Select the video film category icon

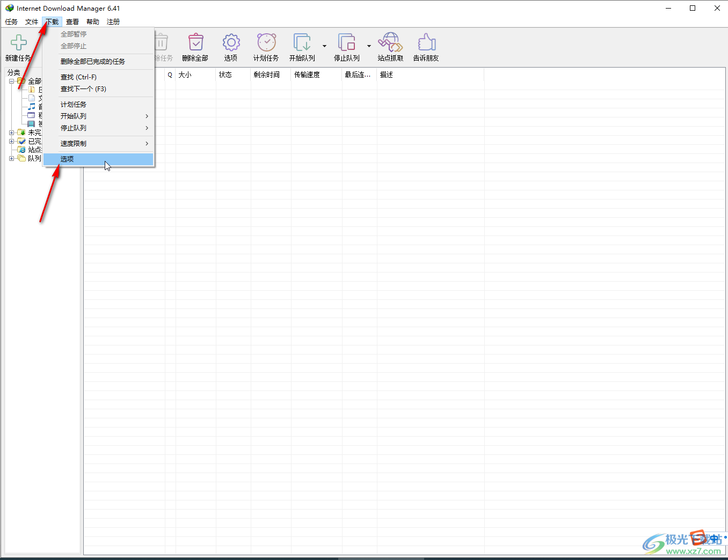[32, 124]
